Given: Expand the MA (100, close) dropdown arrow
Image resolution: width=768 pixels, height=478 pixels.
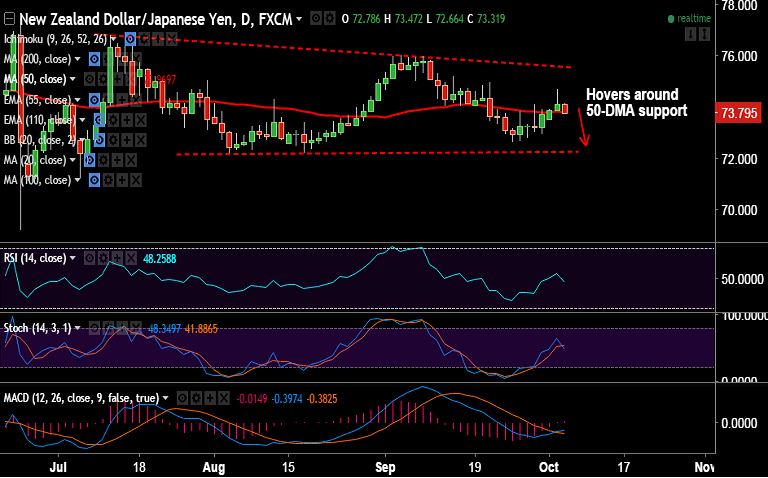Looking at the screenshot, I should coord(77,180).
